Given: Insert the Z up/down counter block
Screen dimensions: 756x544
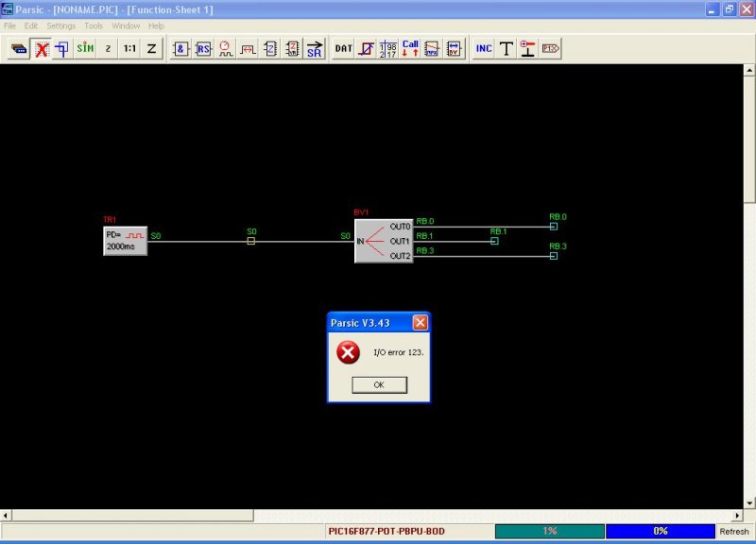Looking at the screenshot, I should 292,48.
